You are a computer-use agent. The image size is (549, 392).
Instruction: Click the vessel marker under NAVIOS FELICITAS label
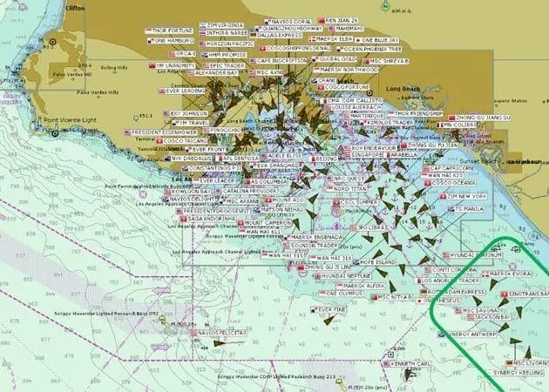click(220, 343)
